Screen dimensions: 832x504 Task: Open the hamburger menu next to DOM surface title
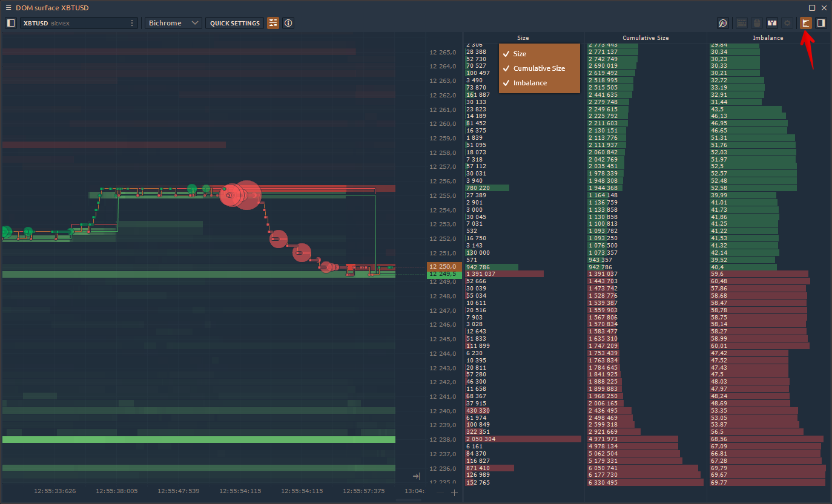tap(8, 7)
